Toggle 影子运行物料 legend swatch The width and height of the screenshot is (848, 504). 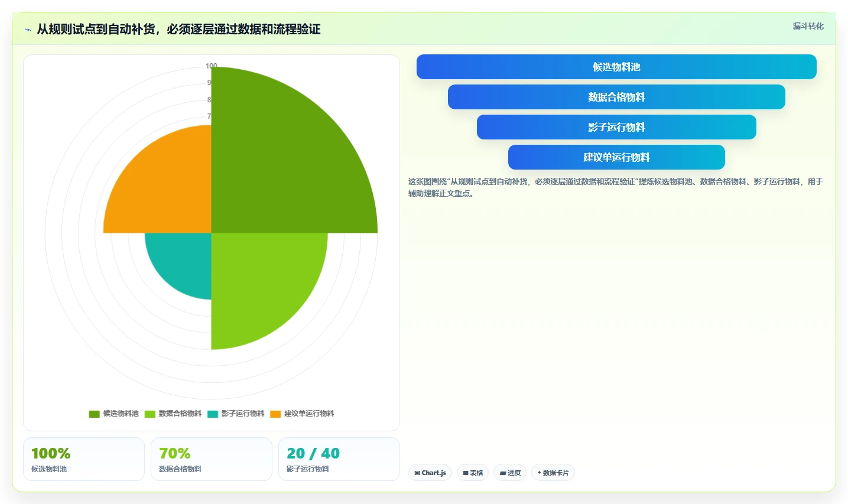(213, 414)
